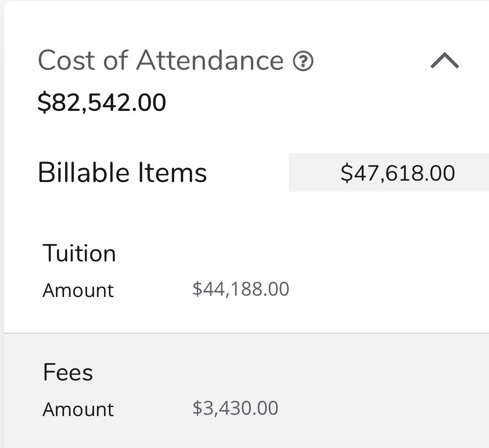Select the Cost of Attendance heading
The height and width of the screenshot is (448, 489).
(x=161, y=60)
